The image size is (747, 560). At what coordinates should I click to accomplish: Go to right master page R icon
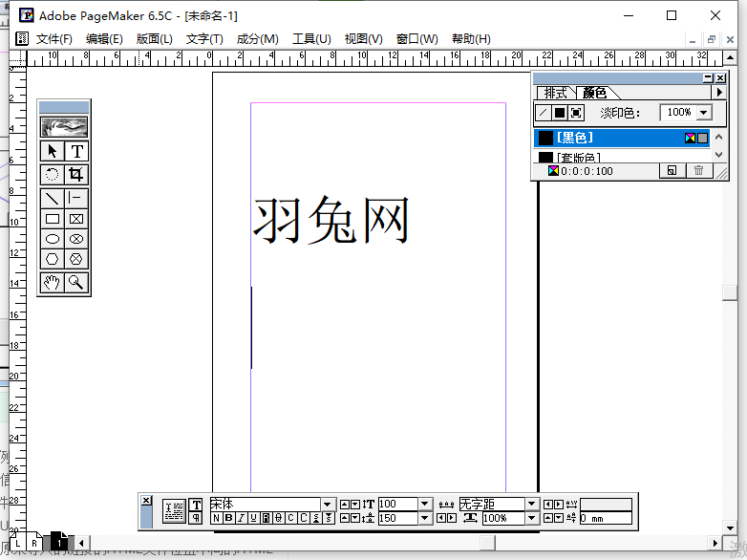(x=34, y=542)
